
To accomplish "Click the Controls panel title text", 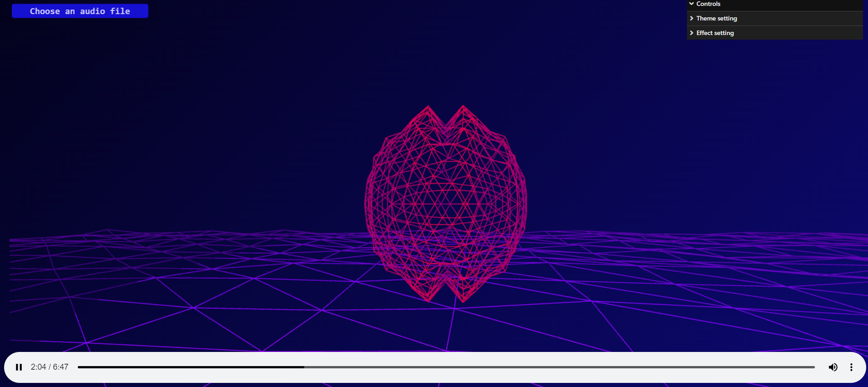I will 708,4.
